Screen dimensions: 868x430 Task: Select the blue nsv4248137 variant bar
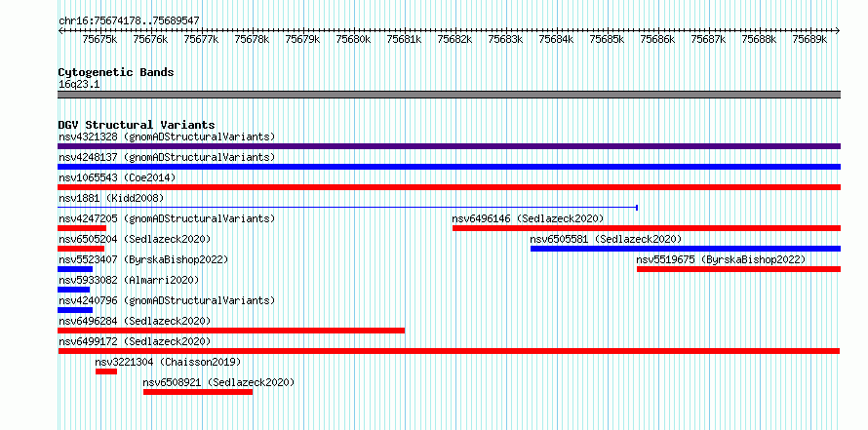point(449,167)
